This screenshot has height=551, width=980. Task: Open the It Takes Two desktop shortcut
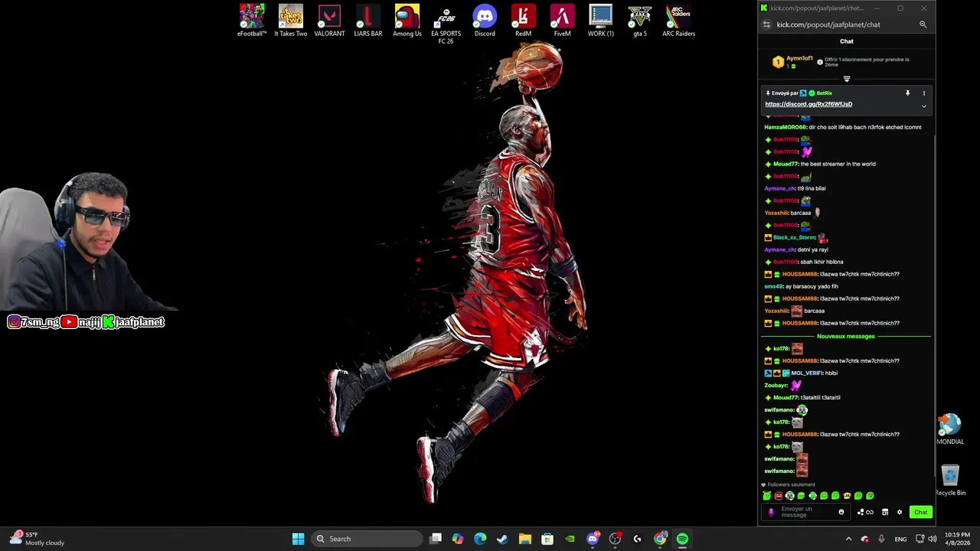point(291,21)
